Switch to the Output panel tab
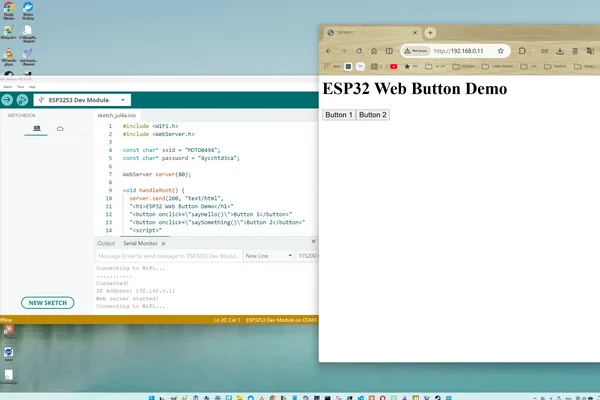Viewport: 600px width, 400px height. 106,243
